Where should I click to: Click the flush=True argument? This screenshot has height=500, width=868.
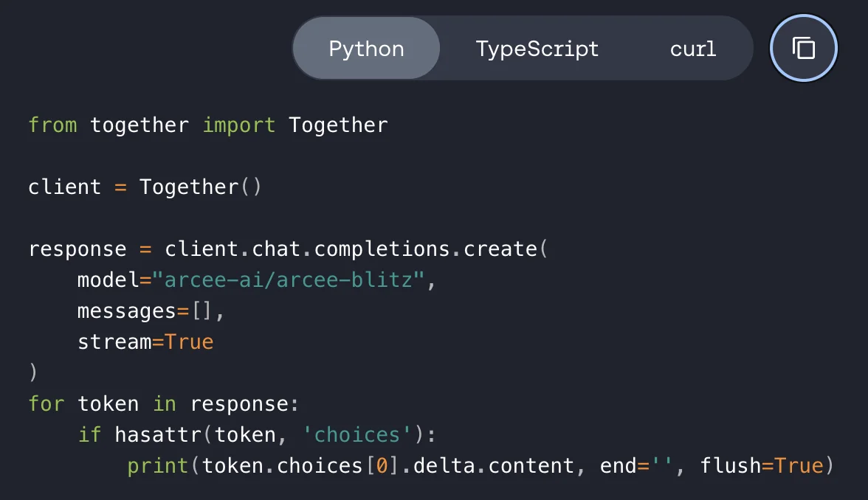[762, 466]
